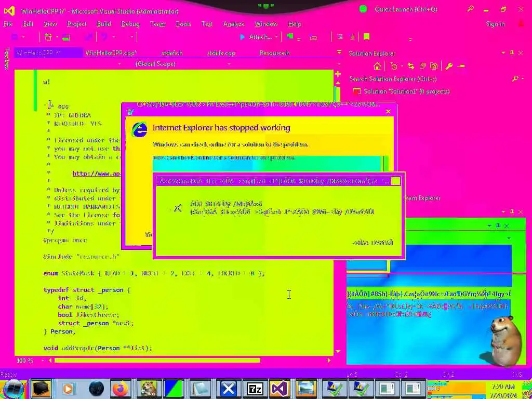Click 'typedef struct _person {' line
Viewport: 532px width, 399px height.
tap(87, 290)
